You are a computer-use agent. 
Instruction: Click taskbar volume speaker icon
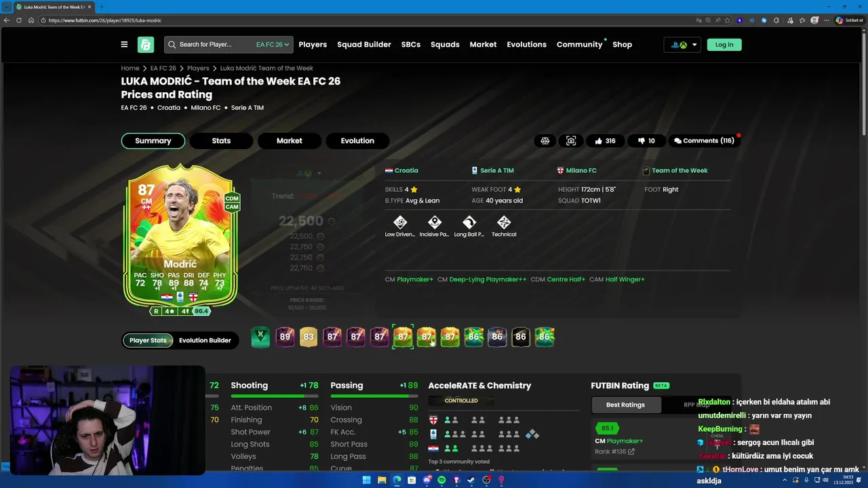[x=825, y=480]
